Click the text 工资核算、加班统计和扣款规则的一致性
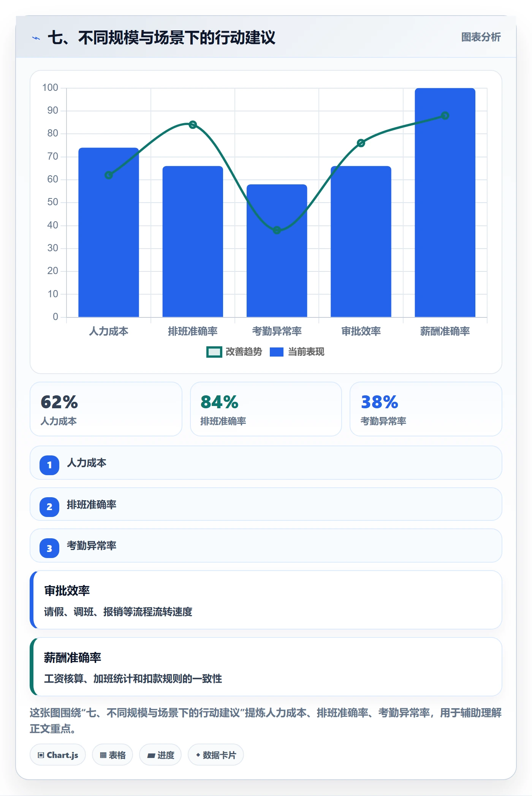 pos(133,679)
